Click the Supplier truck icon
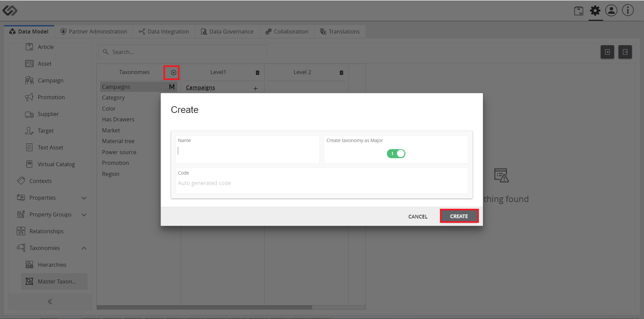Screen dimensions: 644x319 pos(30,114)
